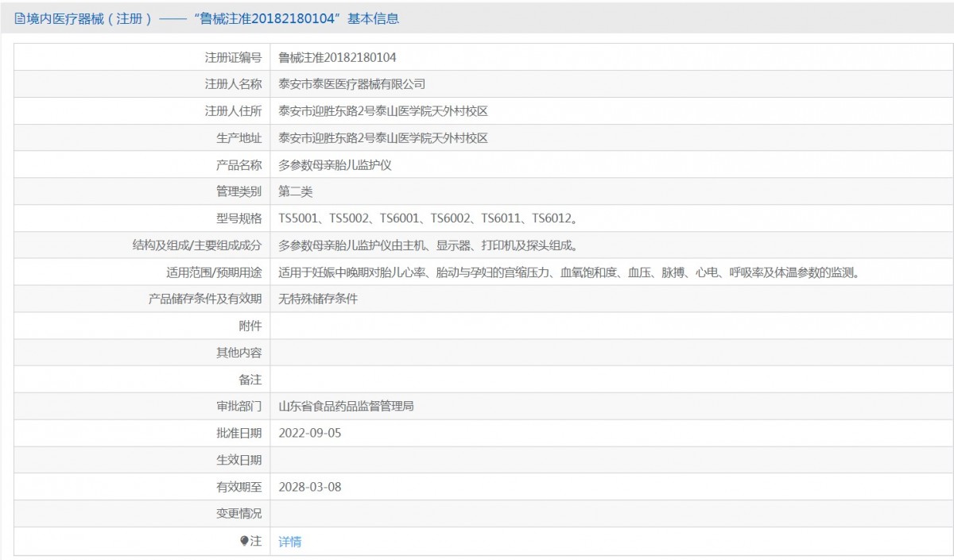This screenshot has width=954, height=560.
Task: Select approving department 山东省食品药品监督管理局
Action: [347, 407]
